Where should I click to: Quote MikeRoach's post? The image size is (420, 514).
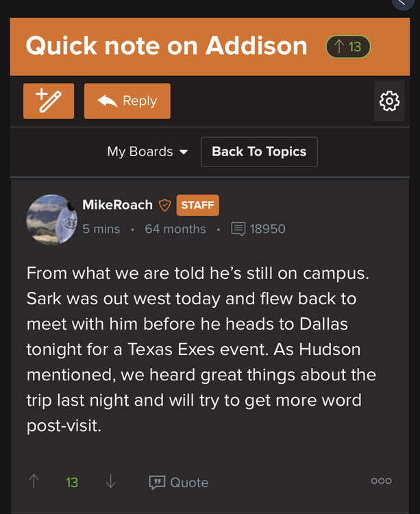(x=179, y=482)
